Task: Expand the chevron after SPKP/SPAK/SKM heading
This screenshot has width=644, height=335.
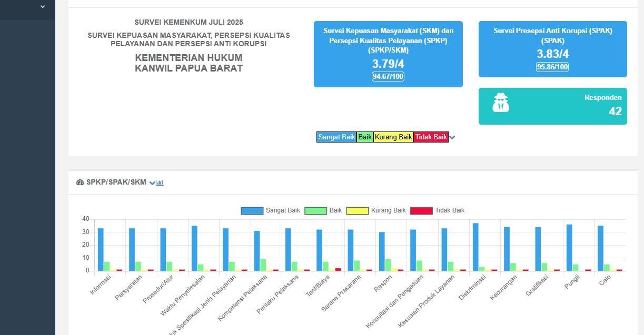Action: coord(152,183)
